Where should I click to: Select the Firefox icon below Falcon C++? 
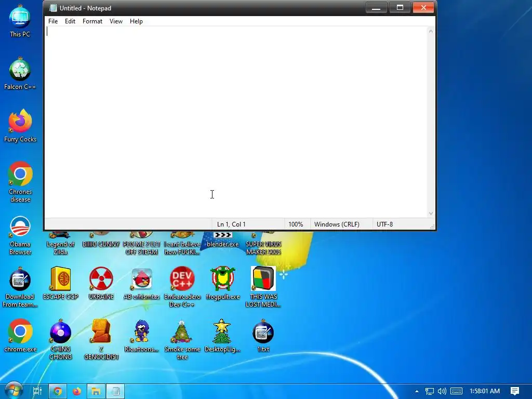click(x=20, y=126)
